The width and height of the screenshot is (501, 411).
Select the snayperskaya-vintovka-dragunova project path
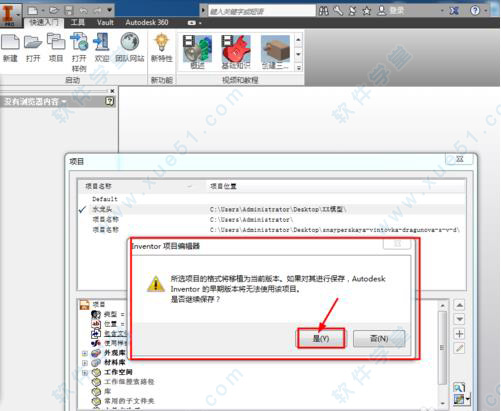(x=335, y=230)
